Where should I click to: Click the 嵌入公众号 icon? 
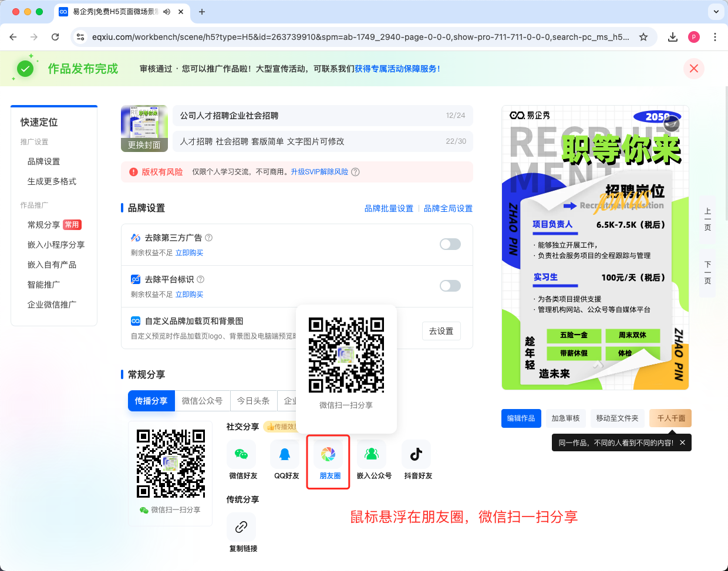[x=372, y=454]
